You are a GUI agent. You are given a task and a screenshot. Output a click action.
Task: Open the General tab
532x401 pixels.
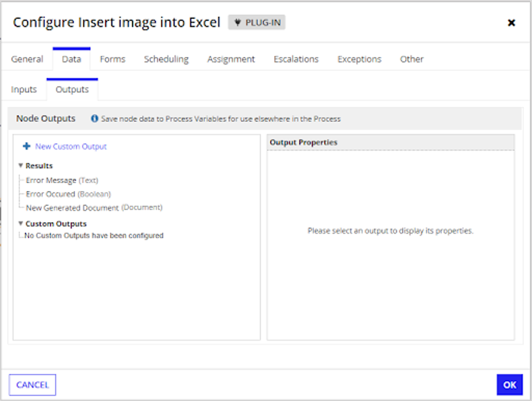pyautogui.click(x=27, y=59)
